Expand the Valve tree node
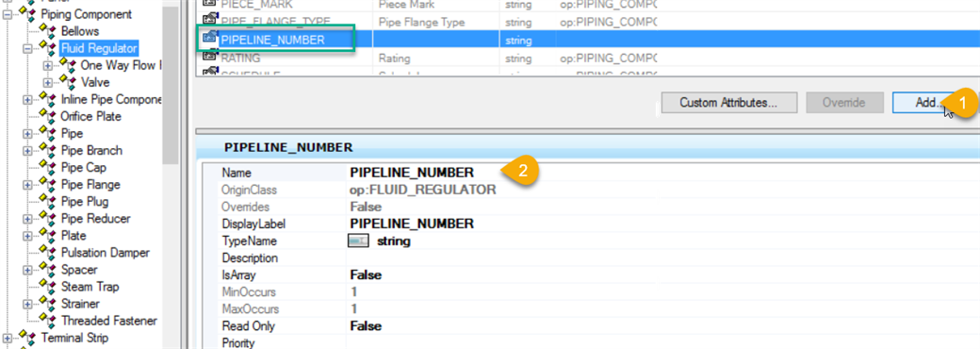Viewport: 980px width, 349px height. pyautogui.click(x=47, y=83)
